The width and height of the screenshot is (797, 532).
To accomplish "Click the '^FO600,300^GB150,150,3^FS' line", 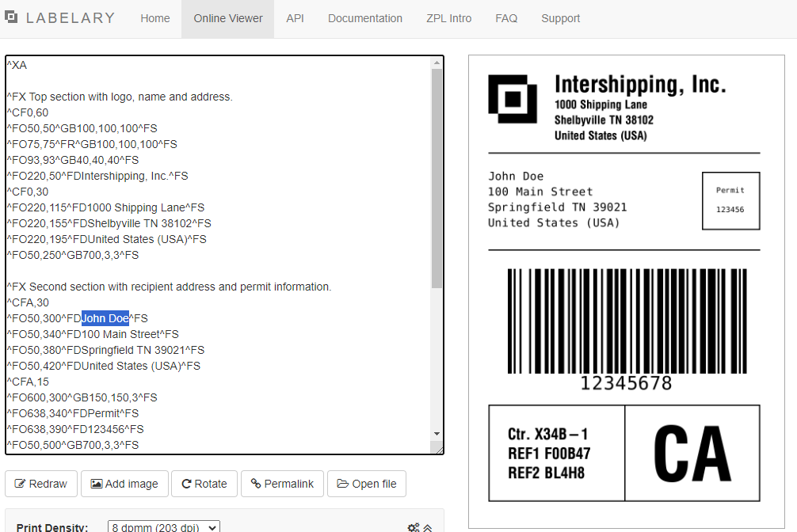I will tap(82, 398).
